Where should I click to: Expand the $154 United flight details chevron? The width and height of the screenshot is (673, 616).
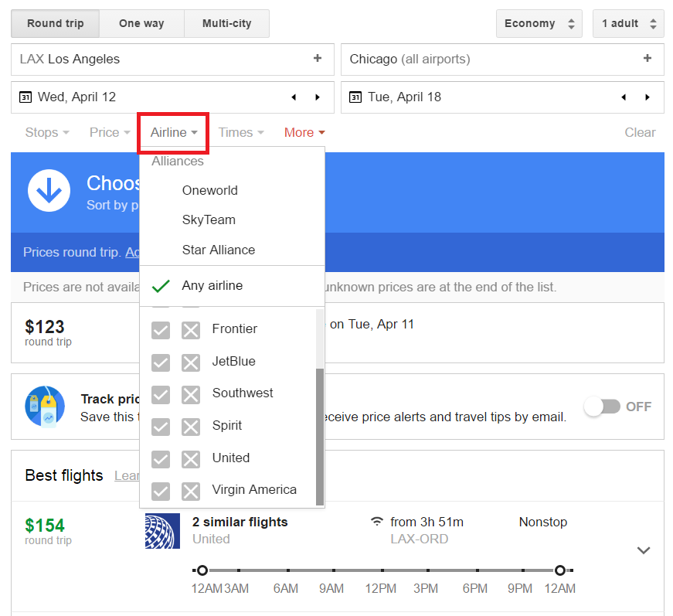(644, 550)
